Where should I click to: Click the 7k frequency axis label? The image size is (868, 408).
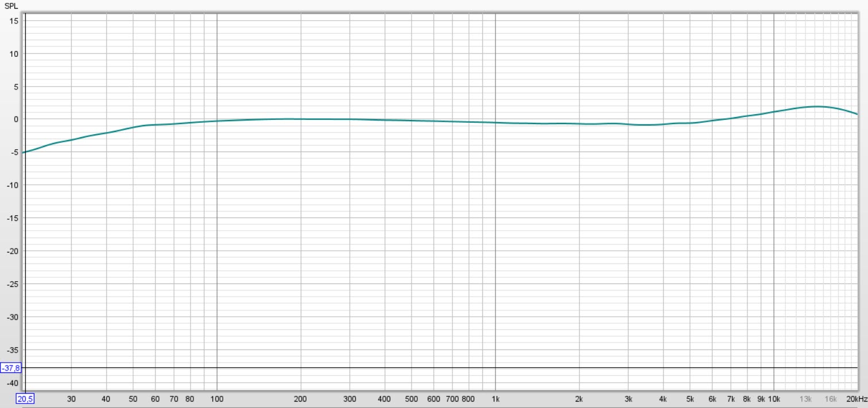(x=731, y=399)
